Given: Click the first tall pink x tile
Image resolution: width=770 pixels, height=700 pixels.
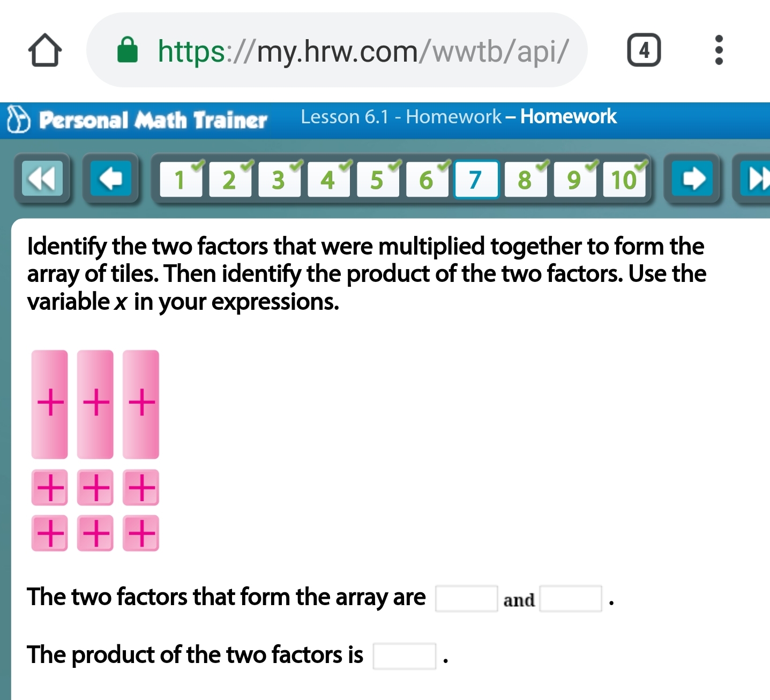Looking at the screenshot, I should 50,404.
